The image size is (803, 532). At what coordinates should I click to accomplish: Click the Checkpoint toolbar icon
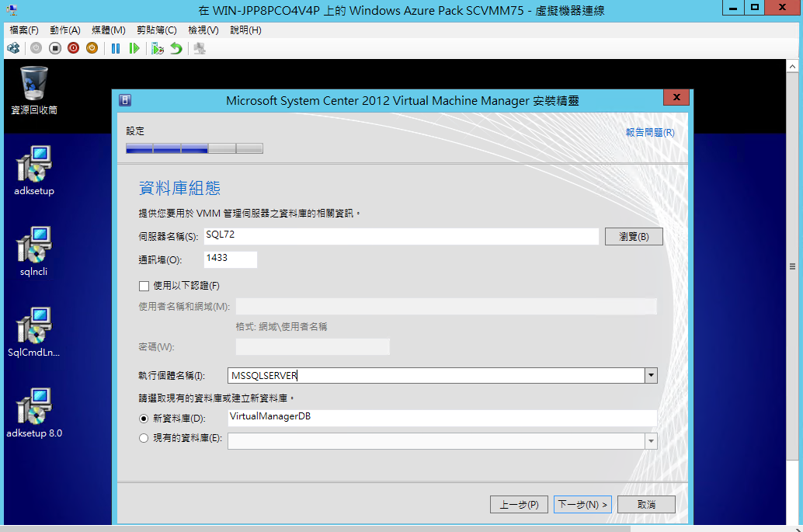point(157,48)
